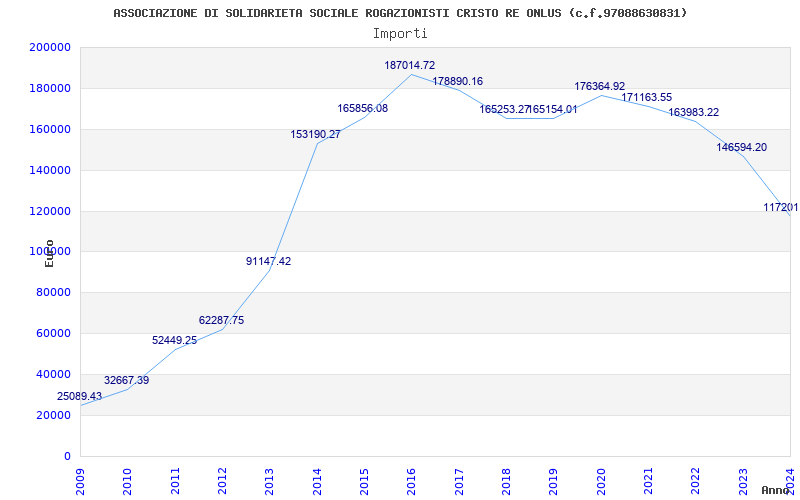This screenshot has height=500, width=800.
Task: Click x-axis year 2019
Action: pyautogui.click(x=553, y=481)
